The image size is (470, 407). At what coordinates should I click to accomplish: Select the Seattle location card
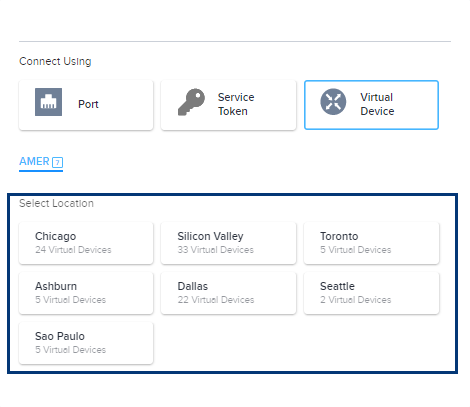(x=371, y=293)
